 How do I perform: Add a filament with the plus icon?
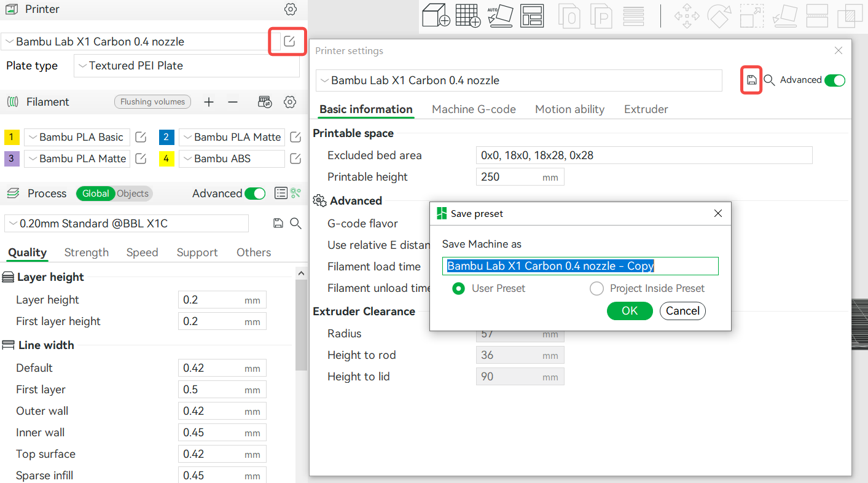[x=209, y=102]
